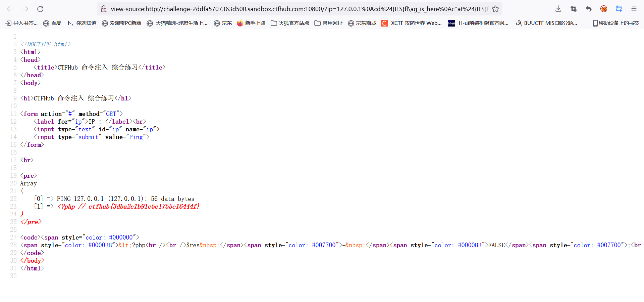Click the h1 CTFHub heading source line
Image resolution: width=644 pixels, height=302 pixels.
point(76,98)
